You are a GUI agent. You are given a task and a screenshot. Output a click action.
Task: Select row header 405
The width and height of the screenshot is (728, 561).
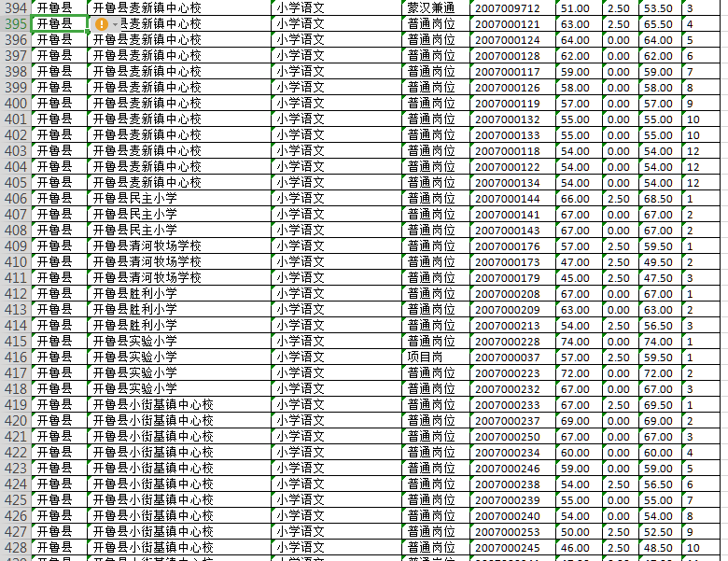[x=15, y=199]
